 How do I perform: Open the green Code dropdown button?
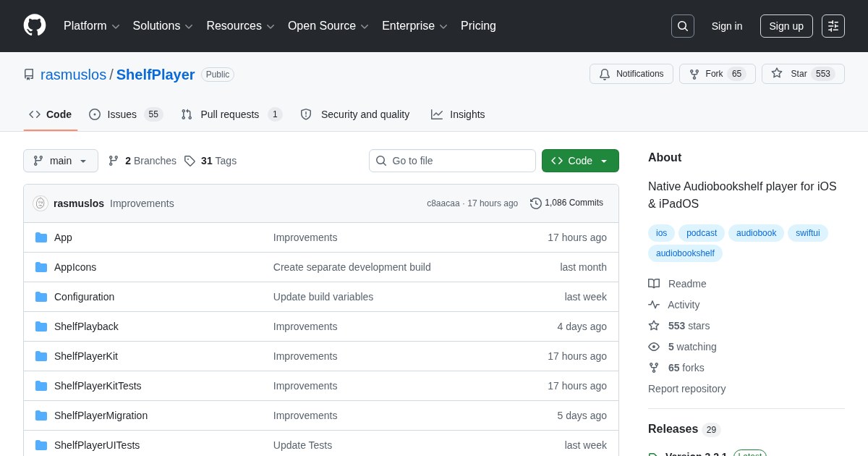coord(580,161)
